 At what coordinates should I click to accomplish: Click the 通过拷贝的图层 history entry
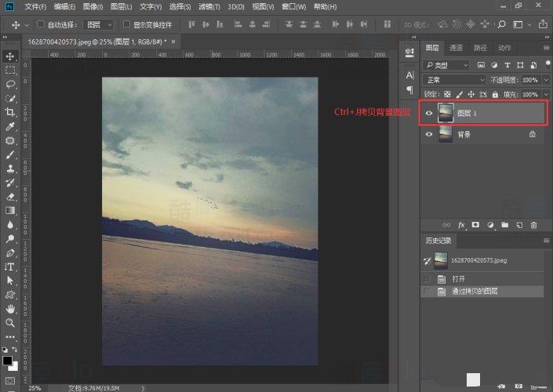[476, 292]
